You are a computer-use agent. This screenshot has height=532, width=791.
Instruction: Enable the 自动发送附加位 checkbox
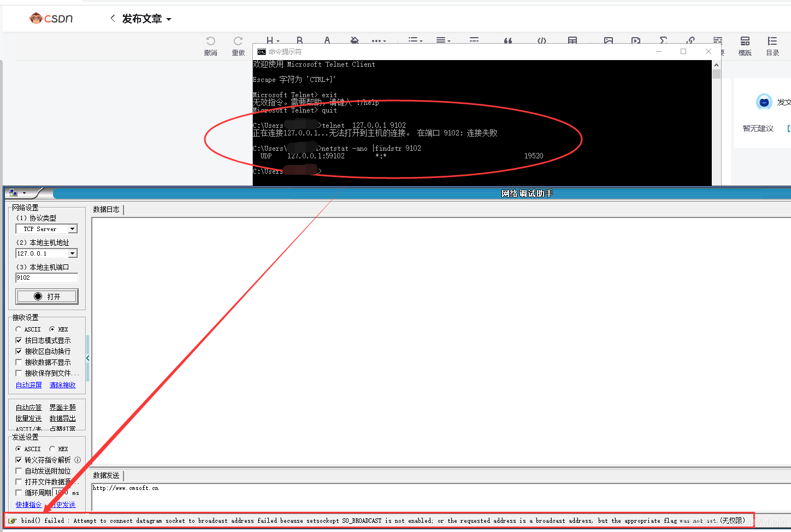[19, 471]
